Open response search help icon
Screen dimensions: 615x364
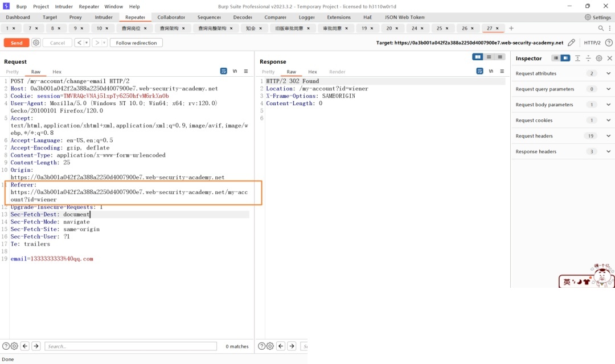(x=261, y=346)
